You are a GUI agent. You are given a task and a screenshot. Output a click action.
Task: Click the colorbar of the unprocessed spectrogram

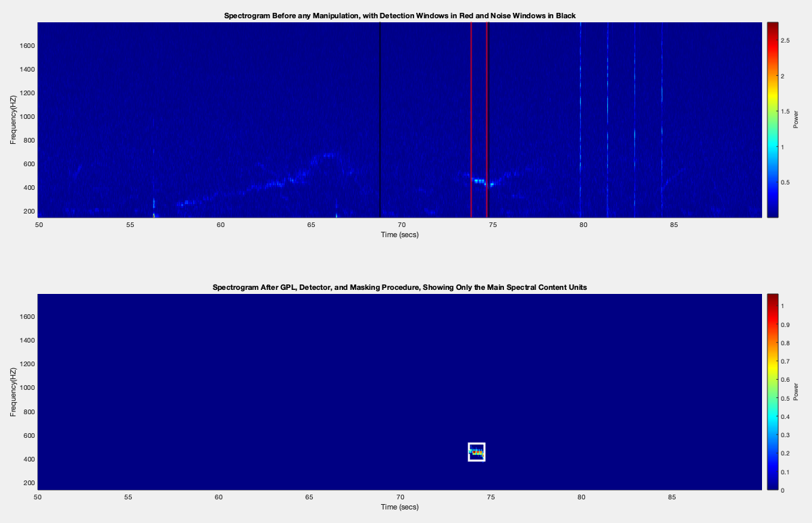(773, 120)
